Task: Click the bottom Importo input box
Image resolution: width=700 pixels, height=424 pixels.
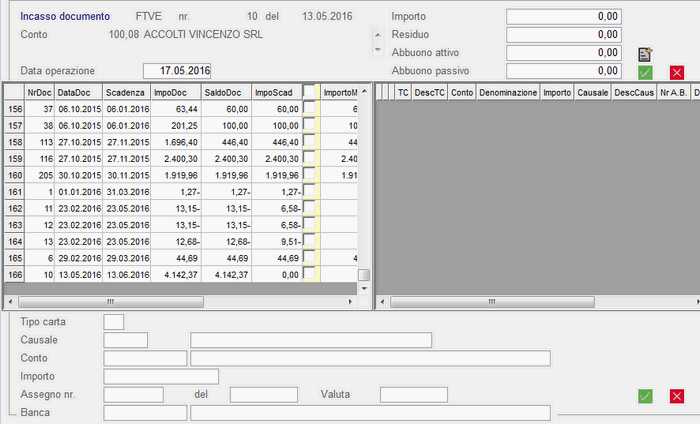Action: 161,376
